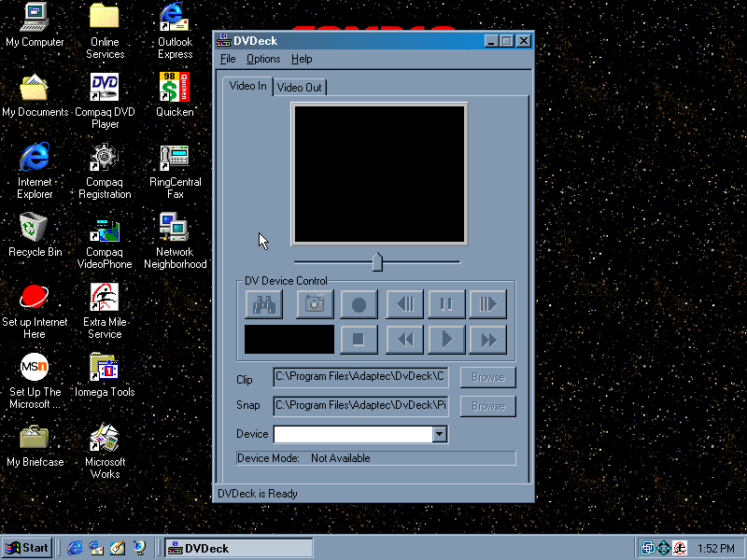Click the DVDeck title bar app icon
The height and width of the screenshot is (560, 747).
click(x=223, y=41)
